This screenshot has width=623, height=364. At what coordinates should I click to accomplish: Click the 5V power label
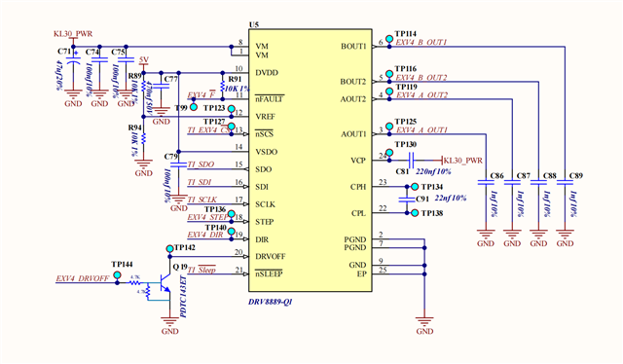(x=144, y=60)
